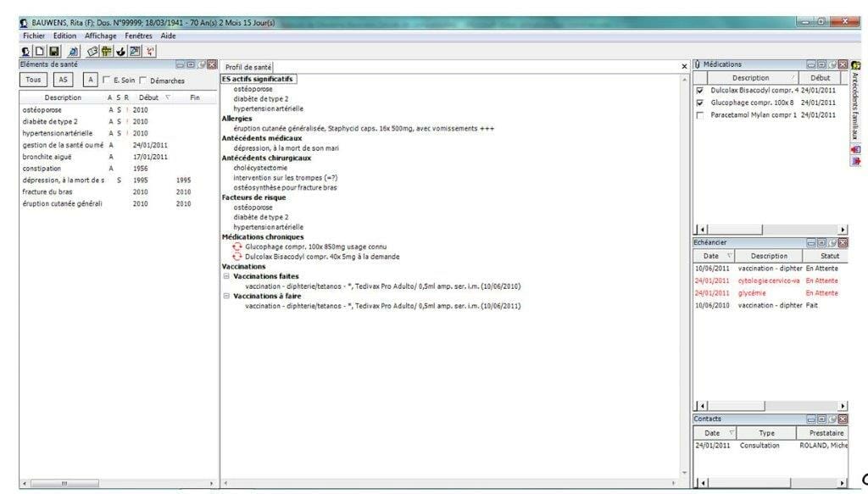Tick the Démarches checkbox
This screenshot has height=494, width=868.
(143, 80)
